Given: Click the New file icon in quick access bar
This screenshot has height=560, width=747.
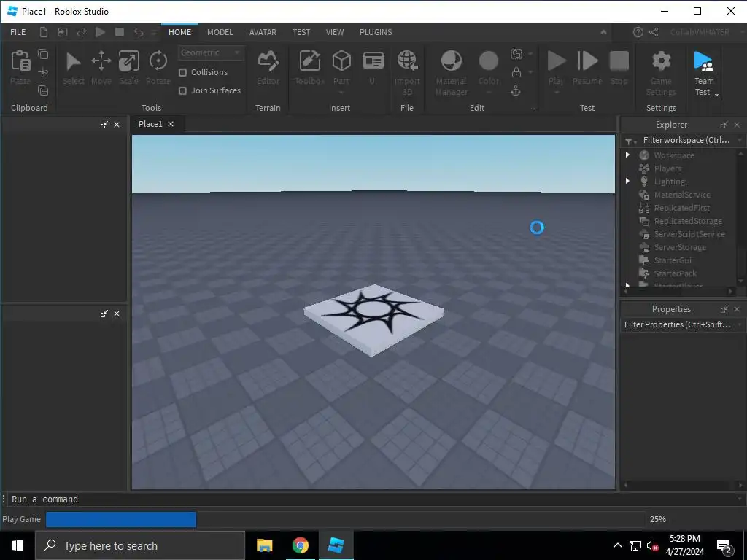Looking at the screenshot, I should tap(43, 32).
